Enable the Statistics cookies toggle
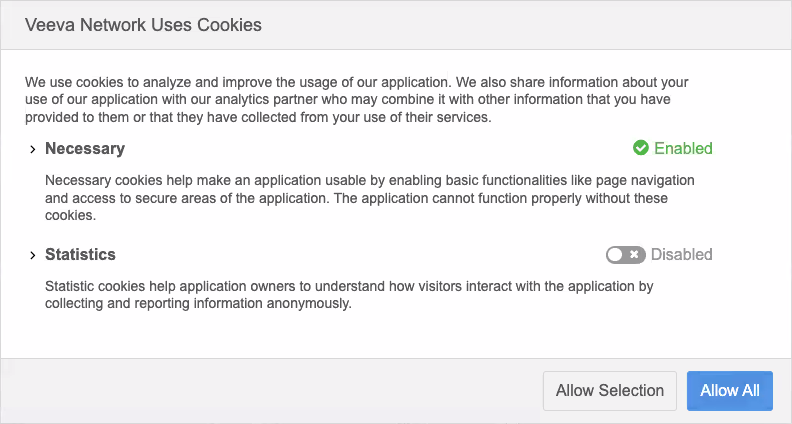The image size is (792, 424). point(626,255)
